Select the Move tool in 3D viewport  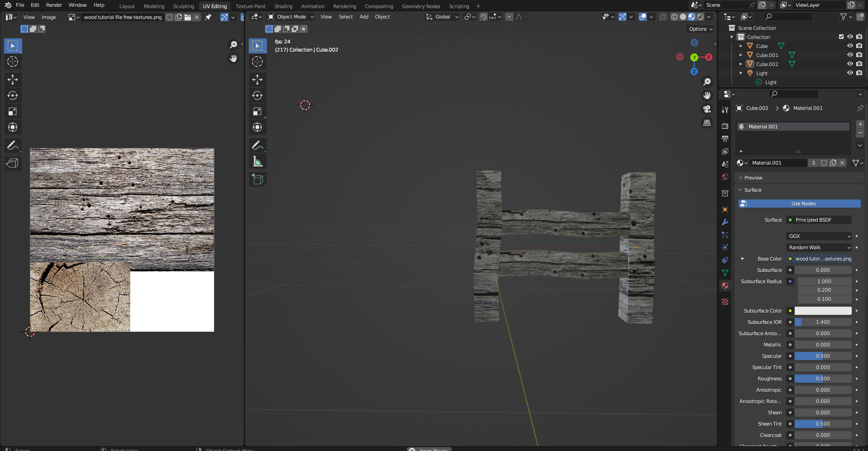257,80
